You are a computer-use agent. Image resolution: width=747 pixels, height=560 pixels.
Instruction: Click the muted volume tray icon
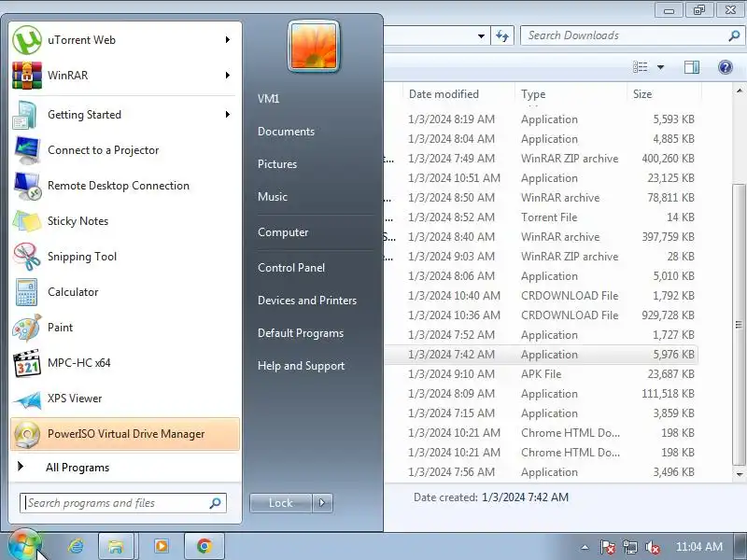(x=652, y=547)
